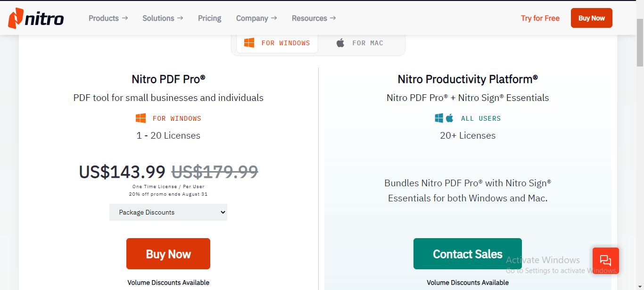The width and height of the screenshot is (644, 290).
Task: Expand the Resources menu
Action: (314, 18)
